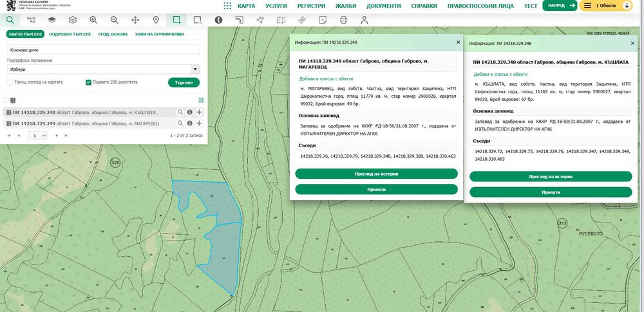Toggle 'Текущ изглед на картата' checkbox
This screenshot has height=312, width=644.
click(x=10, y=82)
